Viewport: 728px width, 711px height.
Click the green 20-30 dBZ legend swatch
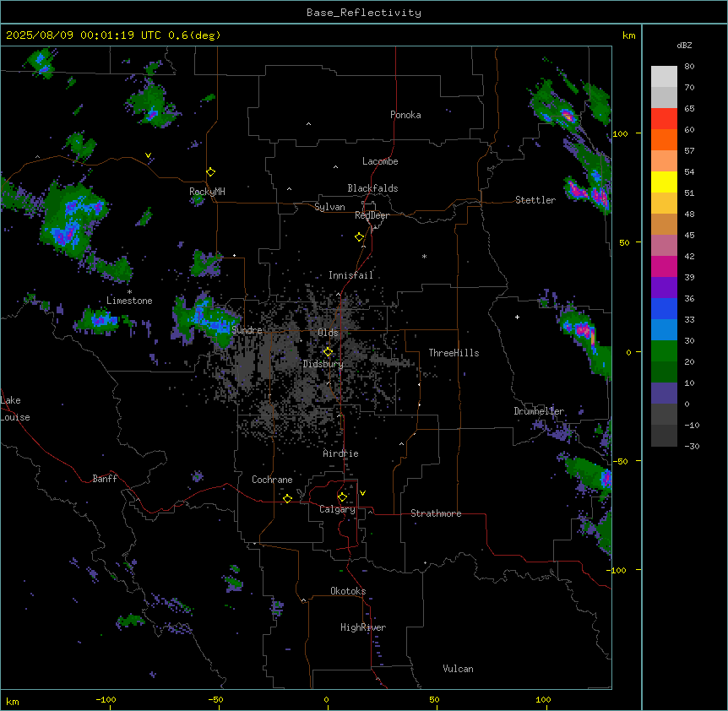coord(664,351)
